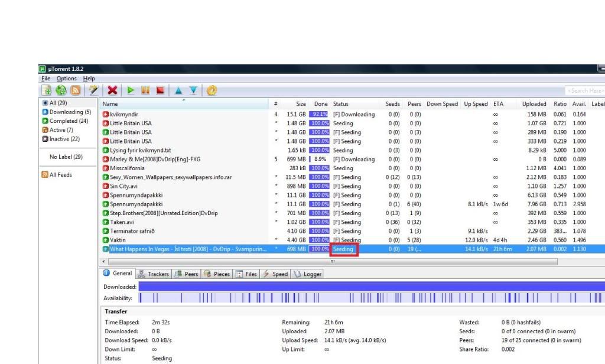The image size is (605, 364).
Task: Open the File menu
Action: pyautogui.click(x=45, y=79)
